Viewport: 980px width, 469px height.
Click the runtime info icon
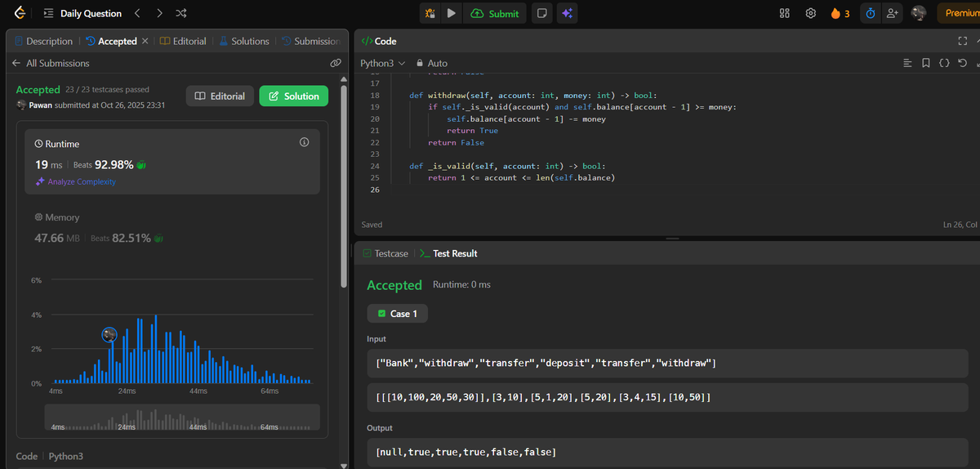coord(305,142)
